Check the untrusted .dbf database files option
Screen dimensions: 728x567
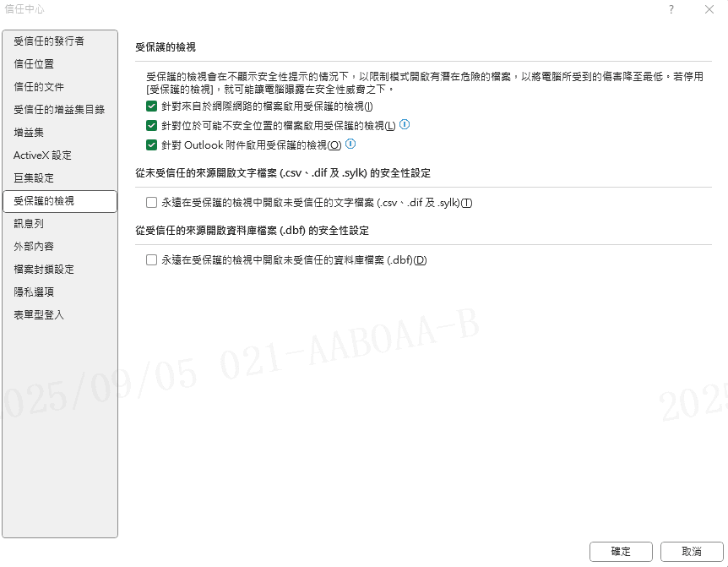(151, 260)
